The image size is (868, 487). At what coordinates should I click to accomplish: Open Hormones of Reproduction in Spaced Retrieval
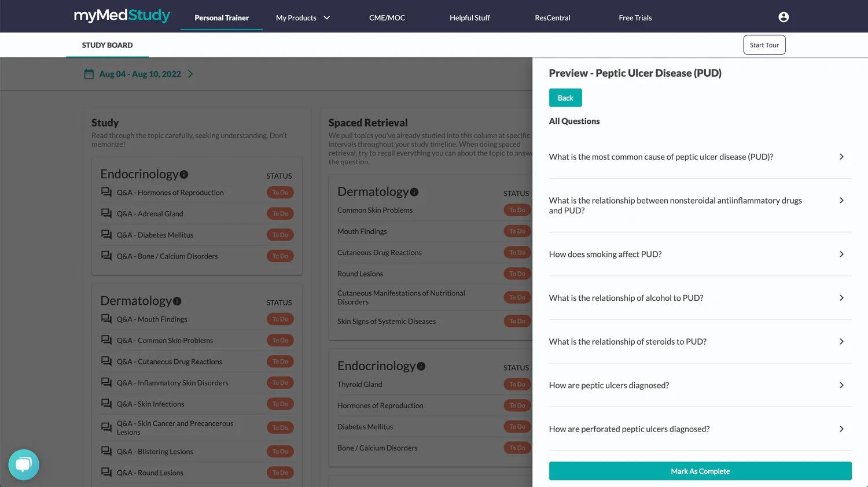[x=380, y=405]
